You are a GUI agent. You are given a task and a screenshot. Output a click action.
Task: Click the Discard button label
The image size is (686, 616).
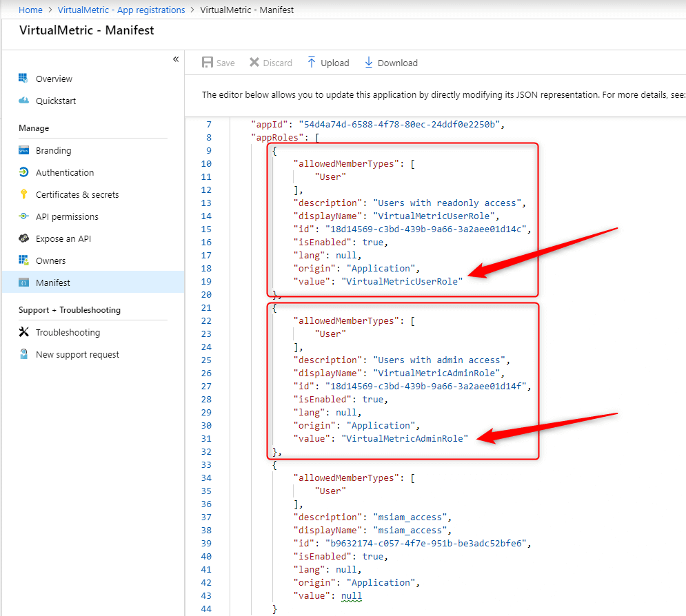[x=277, y=63]
